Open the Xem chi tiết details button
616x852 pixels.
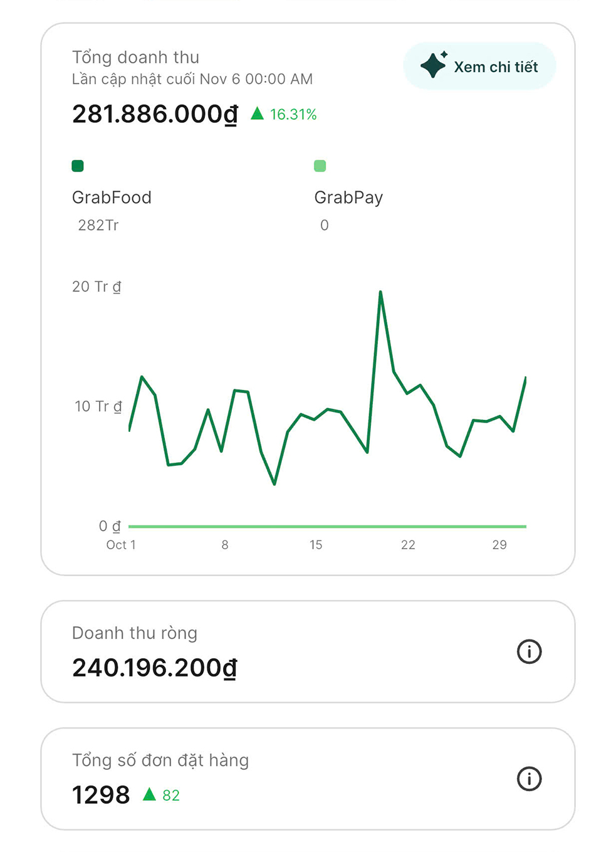point(480,66)
